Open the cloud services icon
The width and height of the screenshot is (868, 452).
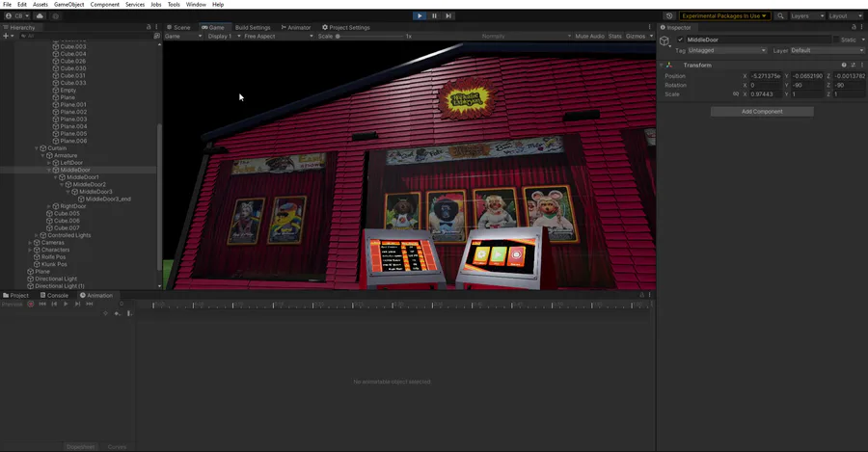point(40,16)
